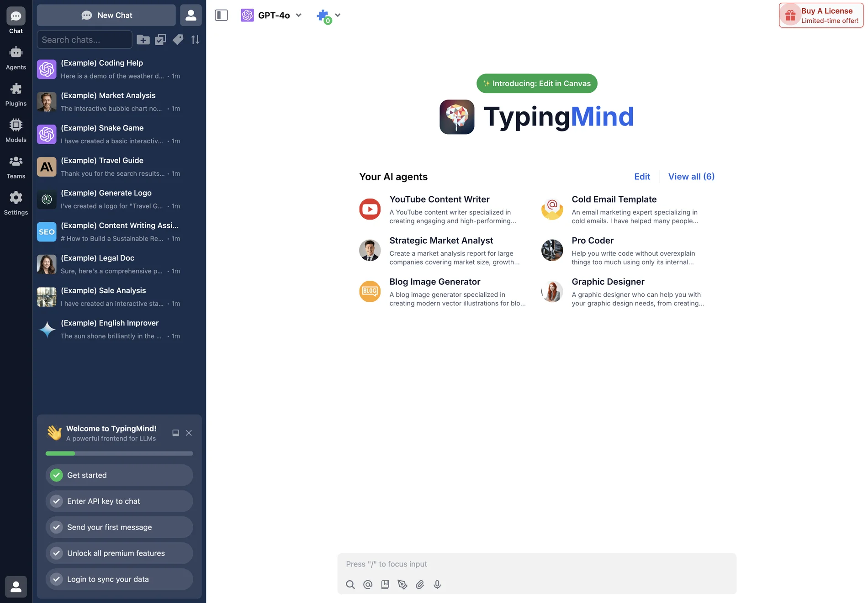868x603 pixels.
Task: Toggle the sidebar panel visibility
Action: [x=221, y=15]
